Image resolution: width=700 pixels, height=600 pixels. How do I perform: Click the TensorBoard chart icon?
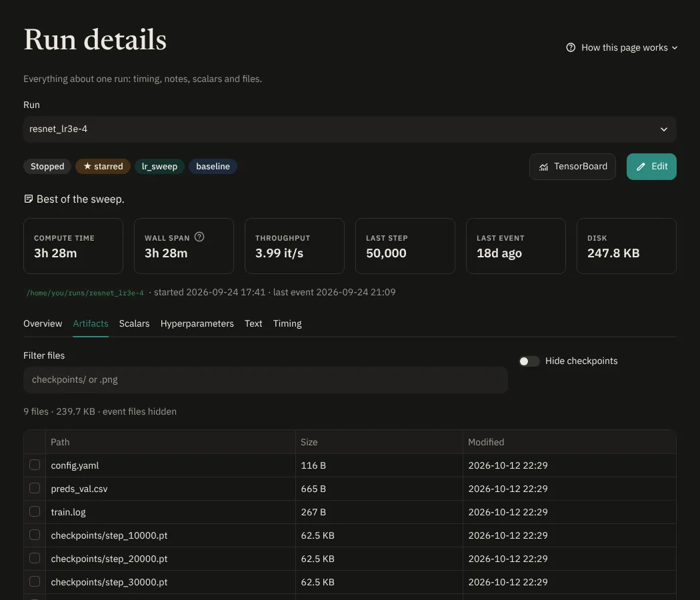tap(543, 167)
